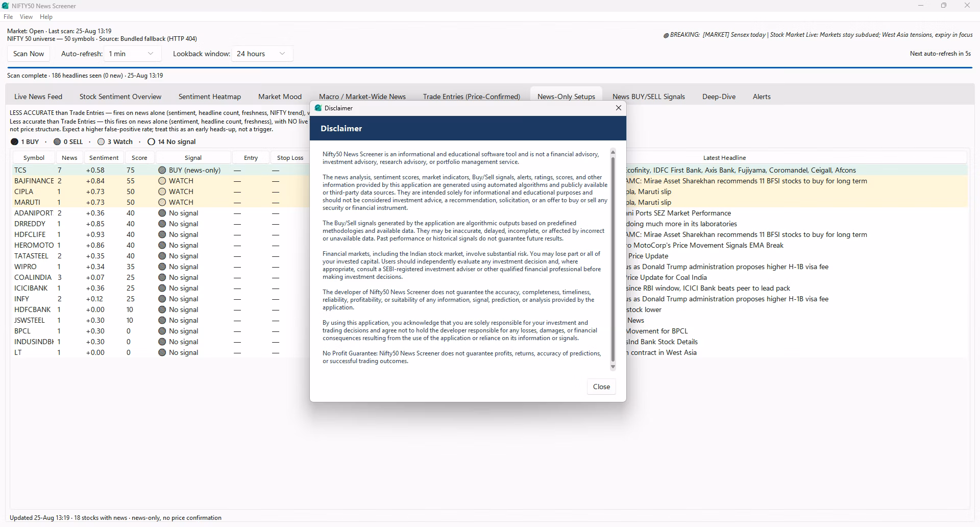Click Scan Now button

coord(29,54)
